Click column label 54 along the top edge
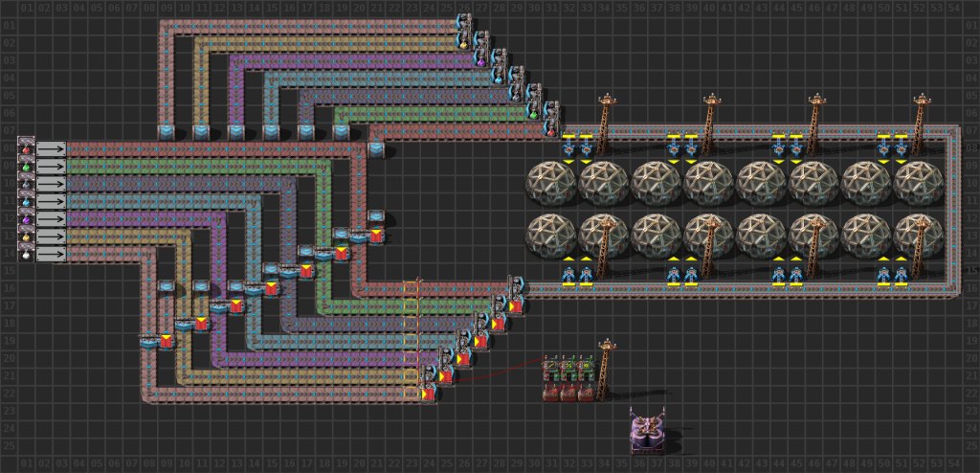This screenshot has height=473, width=980. 954,9
